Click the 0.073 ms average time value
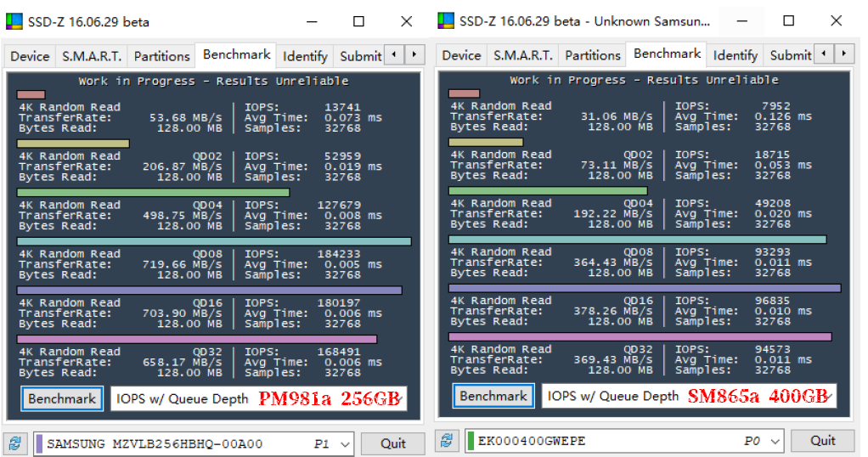The image size is (868, 457). [x=353, y=118]
